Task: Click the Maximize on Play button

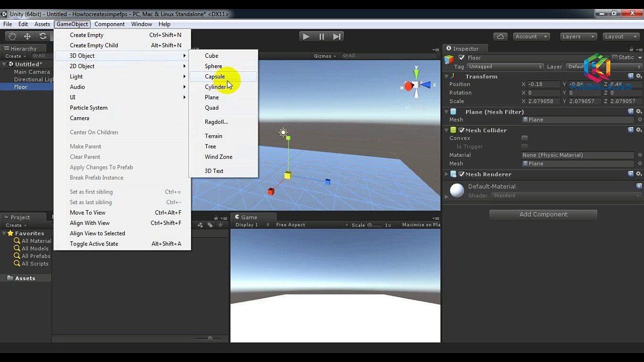Action: 421,225
